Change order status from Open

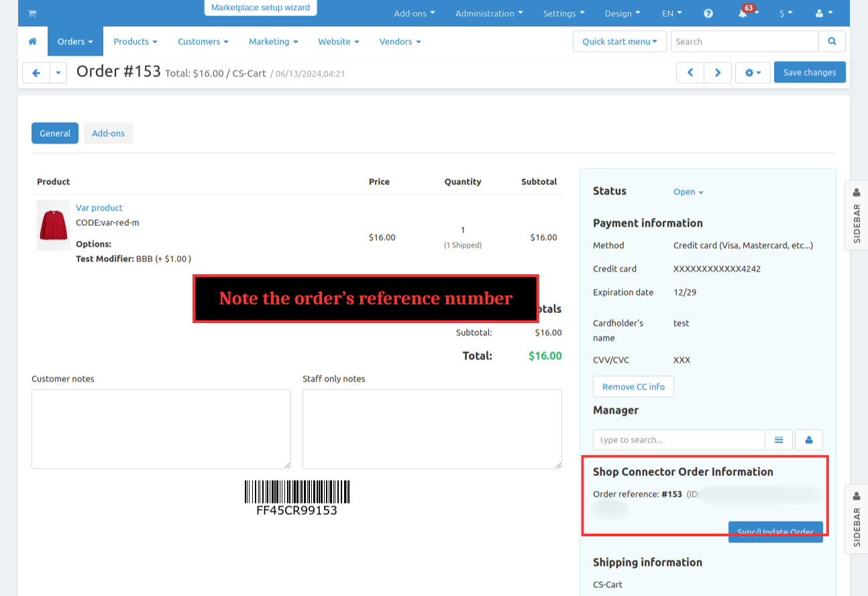688,192
